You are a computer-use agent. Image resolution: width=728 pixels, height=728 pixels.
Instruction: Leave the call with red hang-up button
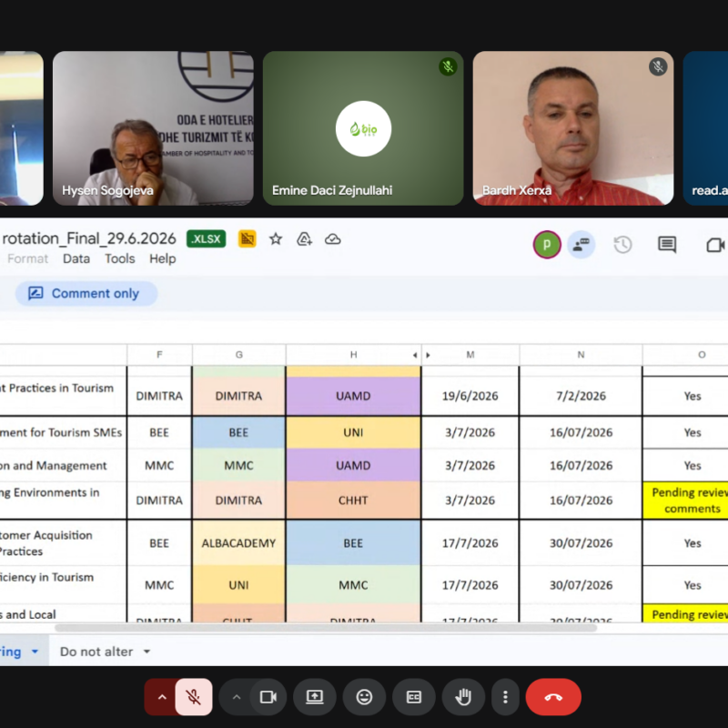(x=553, y=697)
